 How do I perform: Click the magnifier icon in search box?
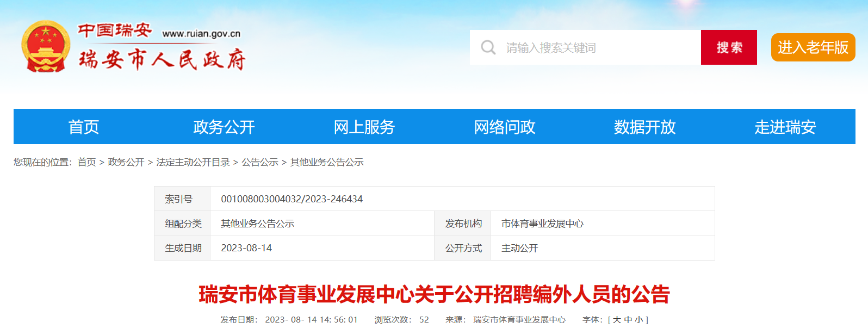click(x=488, y=47)
